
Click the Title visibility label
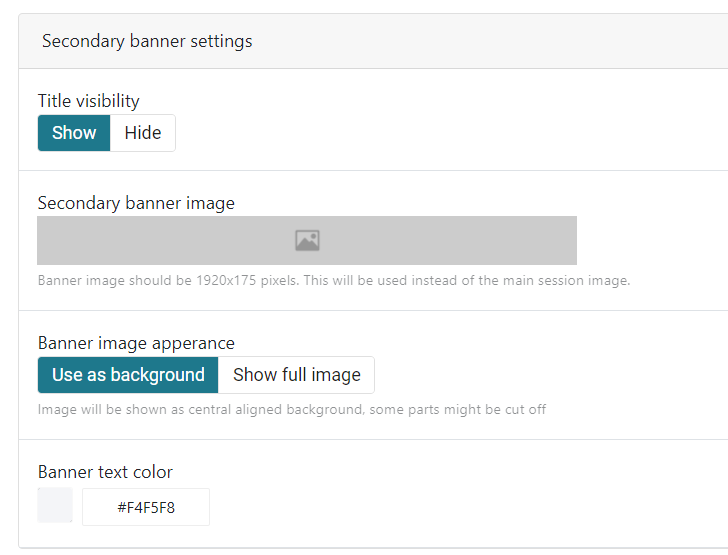pyautogui.click(x=89, y=100)
